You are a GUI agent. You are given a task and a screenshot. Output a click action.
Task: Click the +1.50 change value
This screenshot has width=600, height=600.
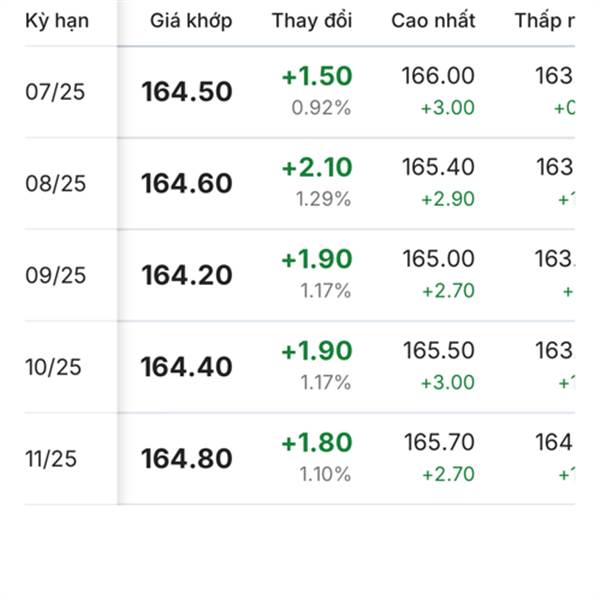tap(317, 76)
